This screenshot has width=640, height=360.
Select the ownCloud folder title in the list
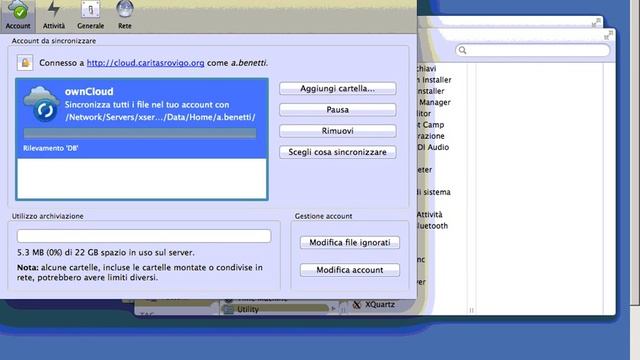[89, 91]
